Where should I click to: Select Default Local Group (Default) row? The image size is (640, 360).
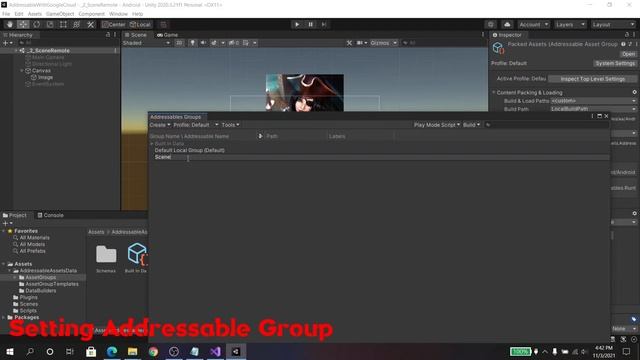tap(380, 150)
